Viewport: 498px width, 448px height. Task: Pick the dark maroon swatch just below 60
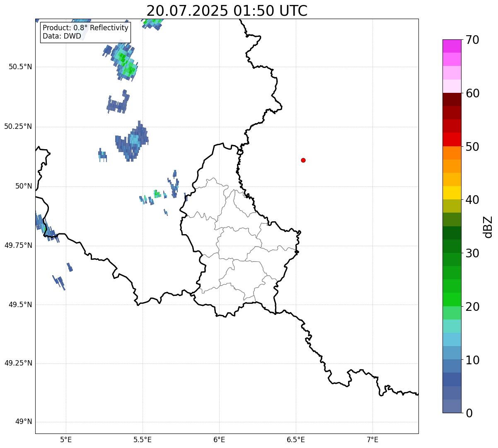click(x=452, y=99)
